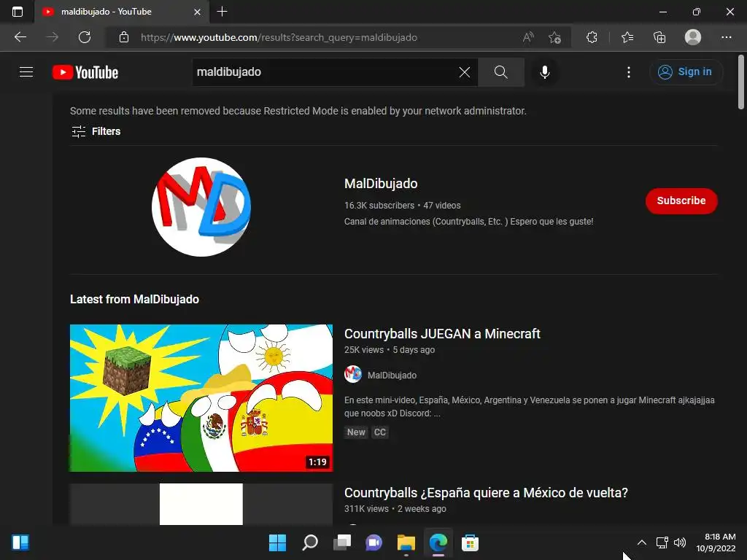747x560 pixels.
Task: Open Widgets panel on taskbar
Action: 20,542
